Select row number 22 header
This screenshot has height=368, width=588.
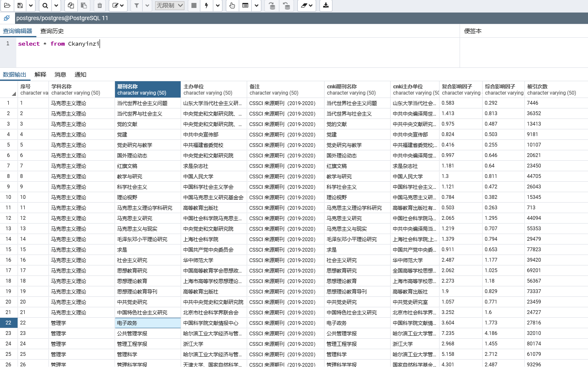[x=8, y=323]
